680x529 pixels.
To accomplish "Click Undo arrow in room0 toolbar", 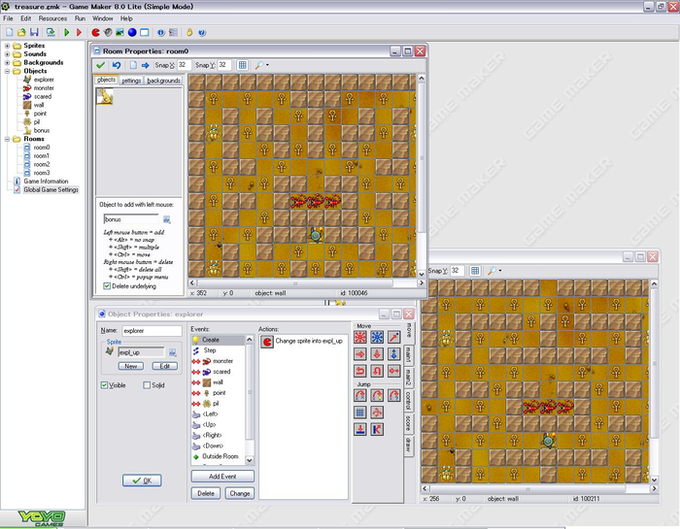I will click(116, 65).
